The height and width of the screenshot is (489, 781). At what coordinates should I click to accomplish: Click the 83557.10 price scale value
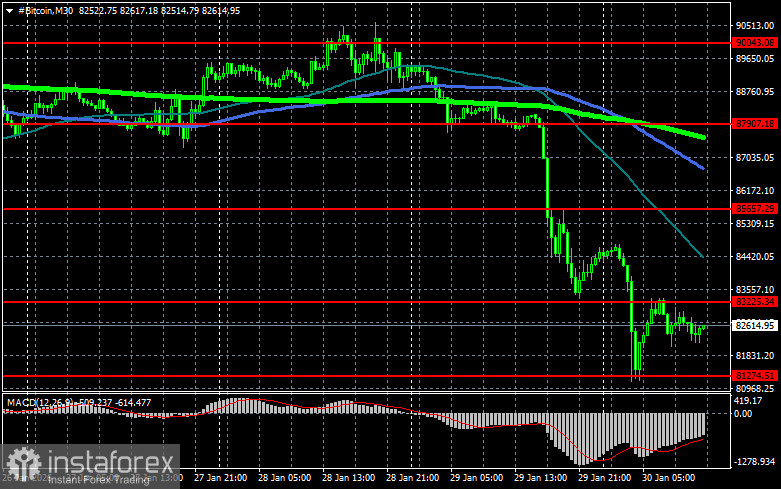click(x=755, y=290)
